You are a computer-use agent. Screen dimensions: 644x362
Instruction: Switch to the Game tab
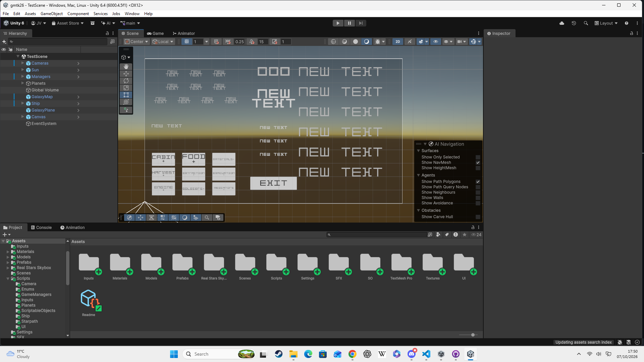(155, 33)
